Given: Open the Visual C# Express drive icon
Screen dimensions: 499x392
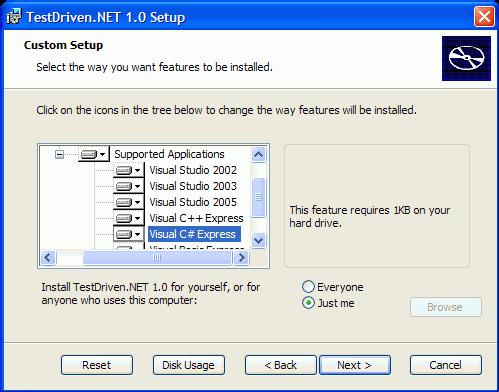Looking at the screenshot, I should [x=129, y=234].
